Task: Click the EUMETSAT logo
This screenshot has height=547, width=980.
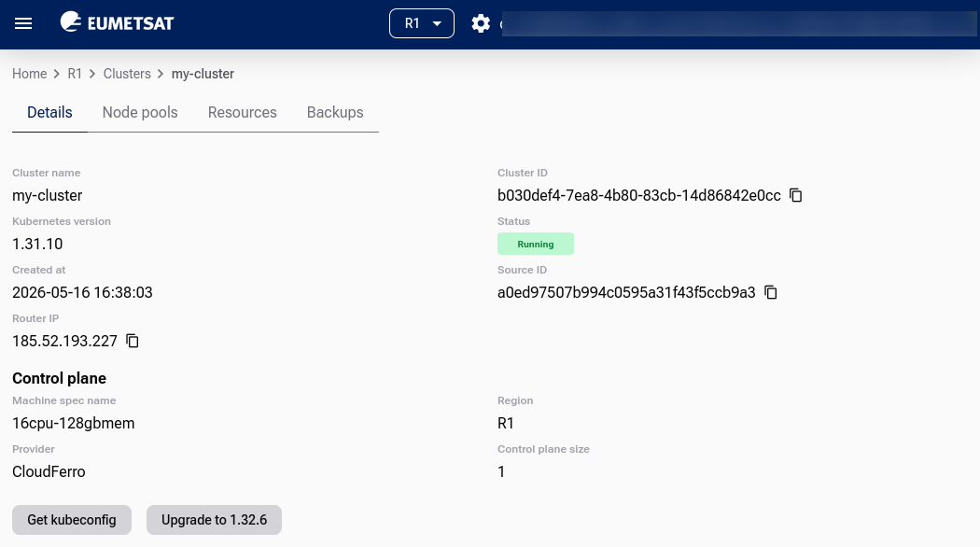Action: 117,22
